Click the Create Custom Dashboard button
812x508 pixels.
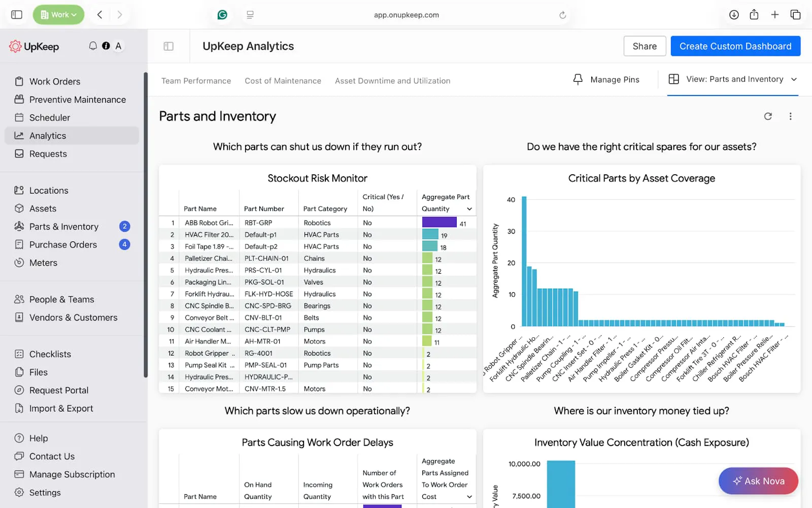tap(735, 46)
